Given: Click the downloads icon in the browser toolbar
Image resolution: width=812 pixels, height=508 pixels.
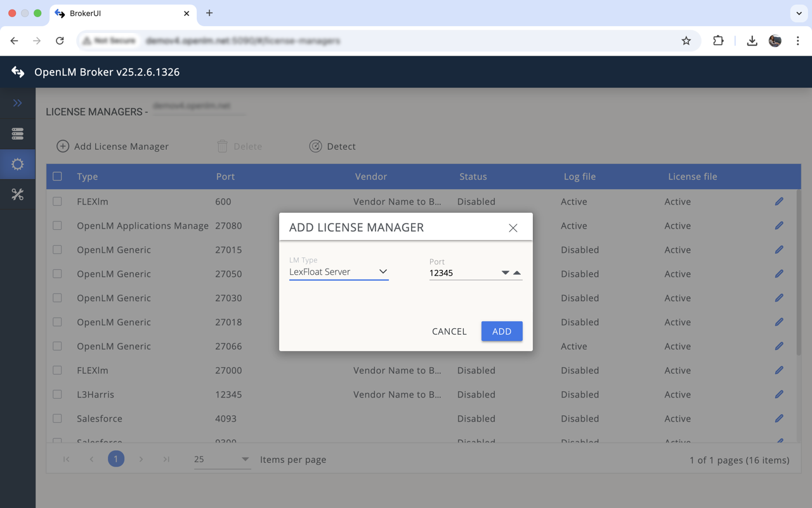Looking at the screenshot, I should click(x=752, y=40).
